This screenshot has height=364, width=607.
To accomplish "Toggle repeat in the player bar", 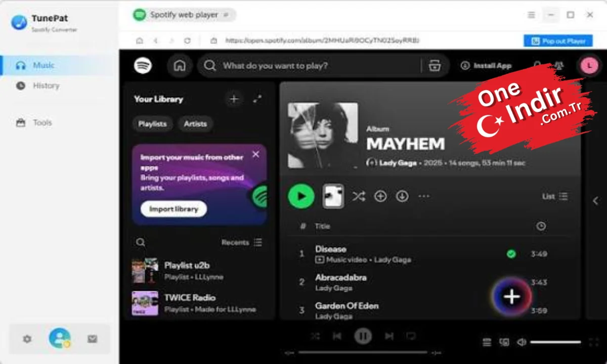I will tap(411, 336).
